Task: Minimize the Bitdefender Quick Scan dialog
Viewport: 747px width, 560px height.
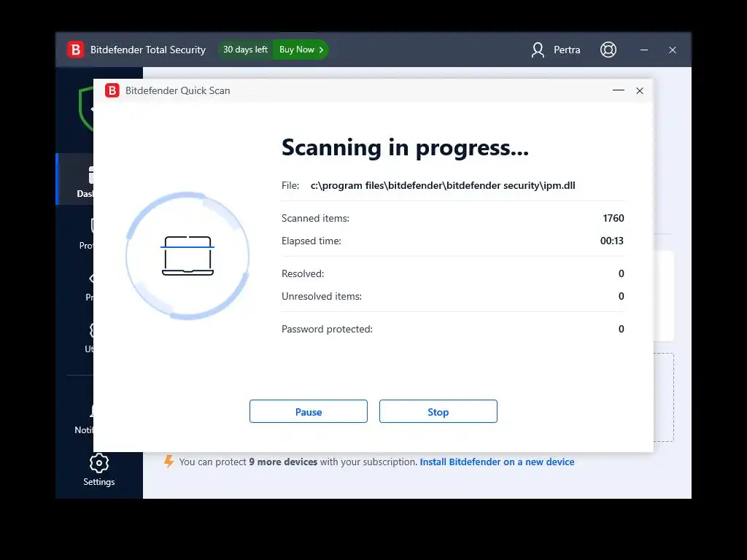Action: coord(619,90)
